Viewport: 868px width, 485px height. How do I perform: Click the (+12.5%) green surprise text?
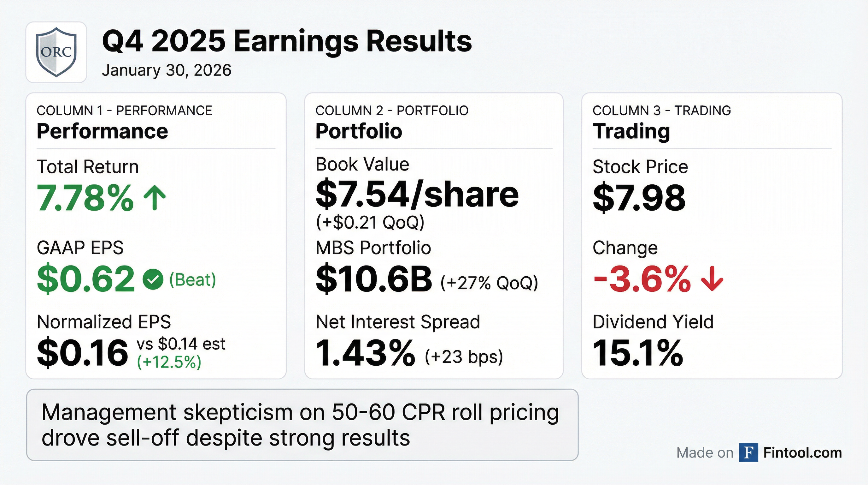pyautogui.click(x=169, y=362)
